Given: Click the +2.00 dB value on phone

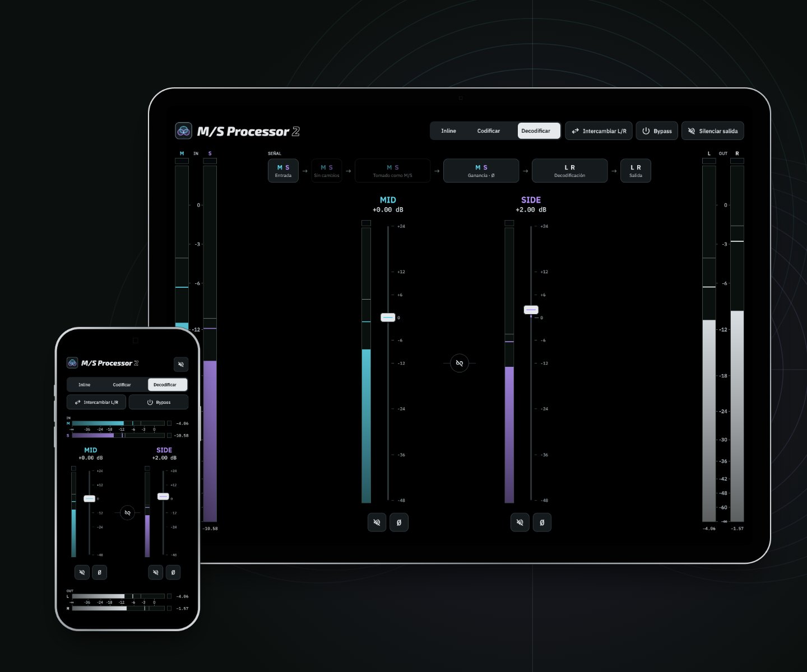Looking at the screenshot, I should (x=164, y=458).
